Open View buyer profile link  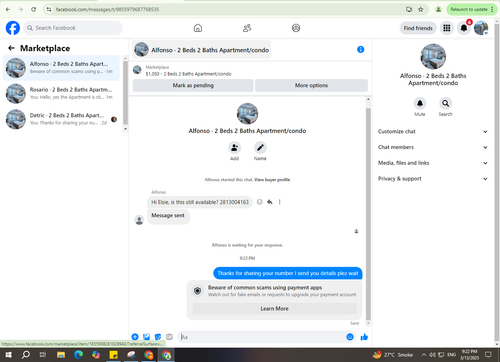click(272, 180)
